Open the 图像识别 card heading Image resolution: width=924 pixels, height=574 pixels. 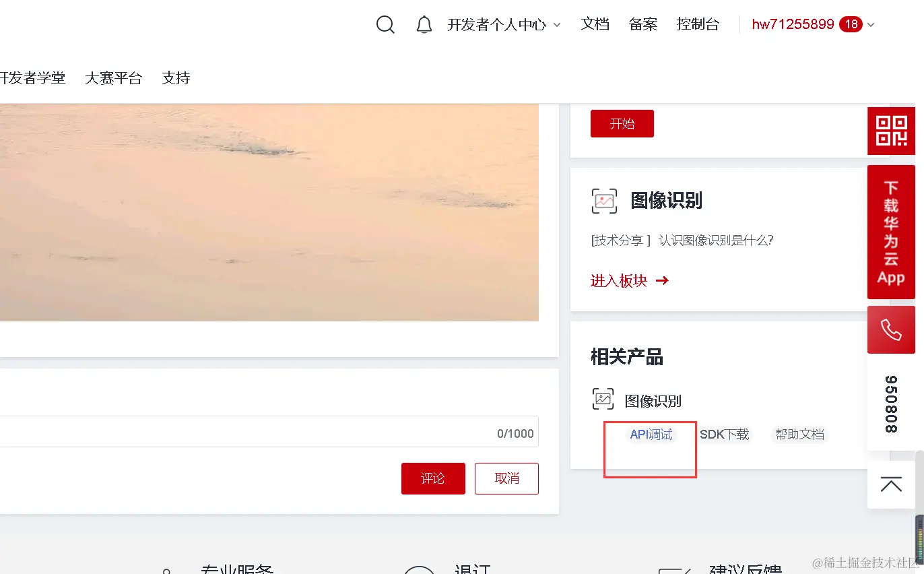667,201
